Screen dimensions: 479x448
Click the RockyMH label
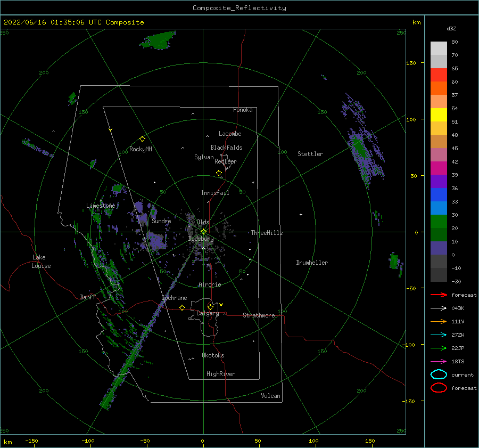tap(141, 149)
